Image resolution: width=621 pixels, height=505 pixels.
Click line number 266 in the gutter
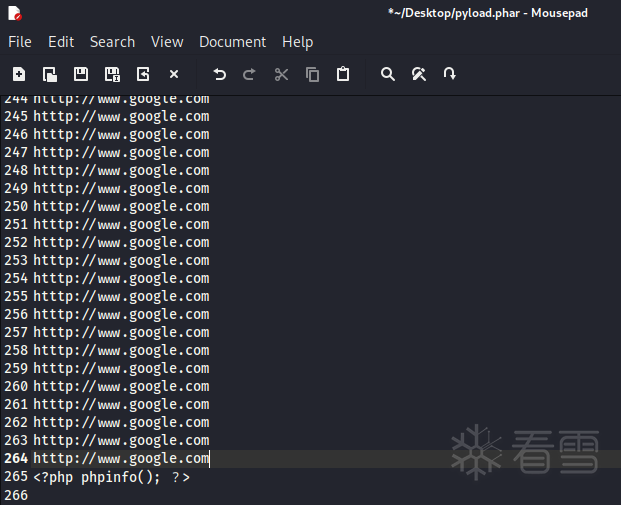pos(16,495)
